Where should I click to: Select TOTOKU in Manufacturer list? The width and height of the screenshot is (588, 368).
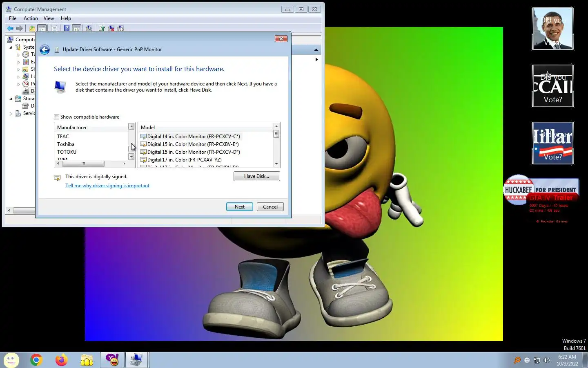[x=67, y=152]
